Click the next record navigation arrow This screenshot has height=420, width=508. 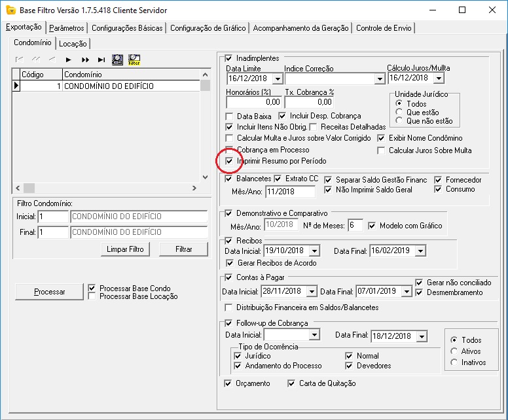68,60
